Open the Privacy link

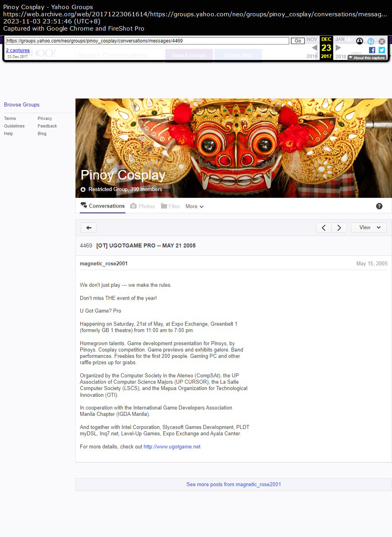45,118
